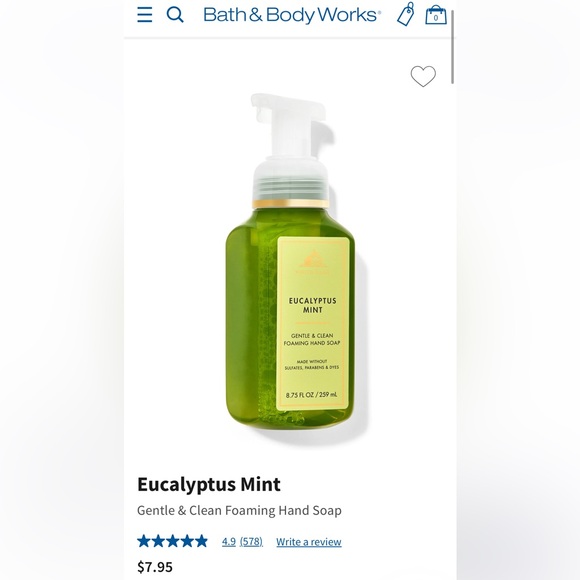Click the first blue rating star
Image resolution: width=580 pixels, height=580 pixels.
[144, 541]
